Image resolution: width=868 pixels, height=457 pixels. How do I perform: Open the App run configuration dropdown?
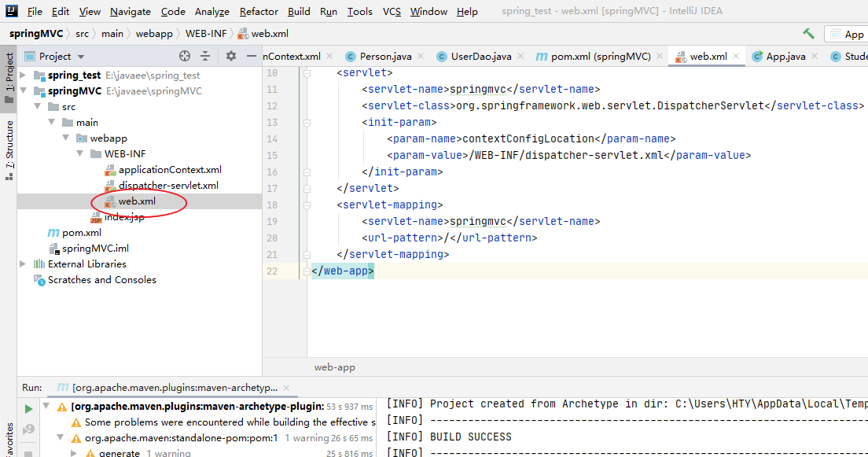click(x=846, y=35)
